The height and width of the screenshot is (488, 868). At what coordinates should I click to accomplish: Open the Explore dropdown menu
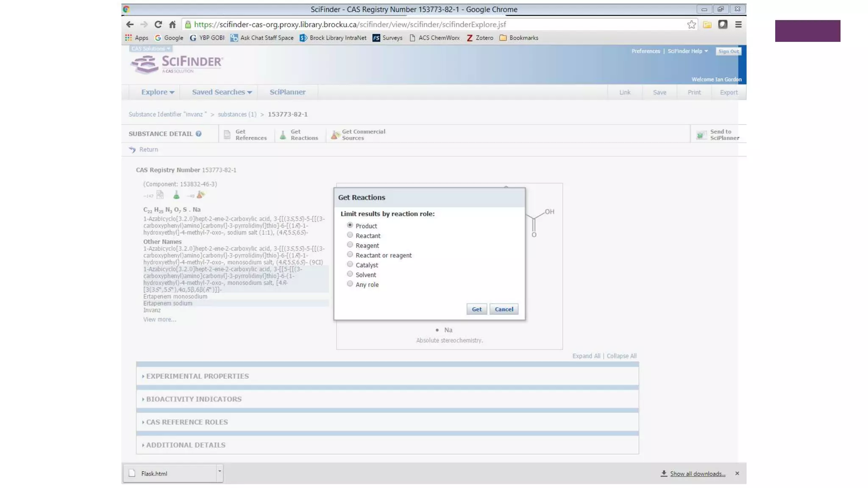(x=157, y=92)
